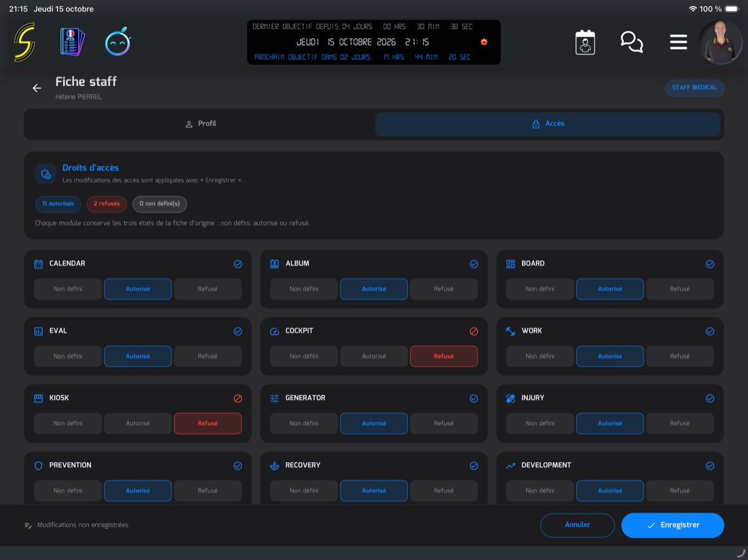The width and height of the screenshot is (748, 560).
Task: Click the COCKPIT refused status icon
Action: [474, 331]
